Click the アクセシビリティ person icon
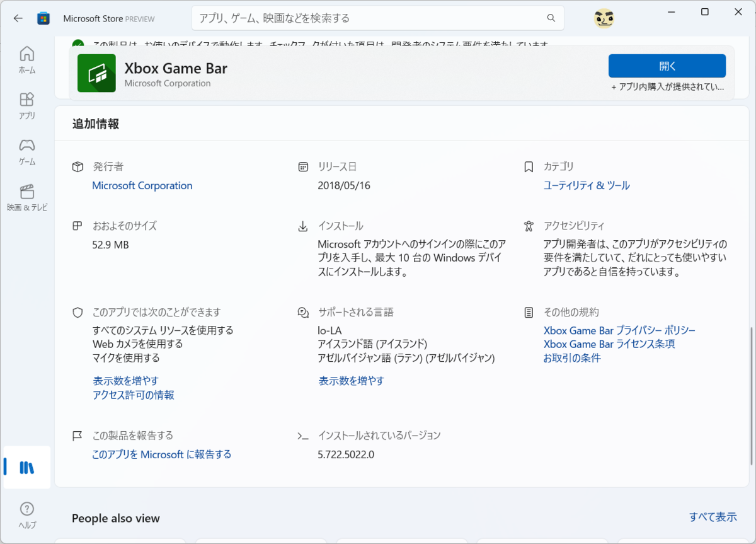The height and width of the screenshot is (544, 756). 529,226
